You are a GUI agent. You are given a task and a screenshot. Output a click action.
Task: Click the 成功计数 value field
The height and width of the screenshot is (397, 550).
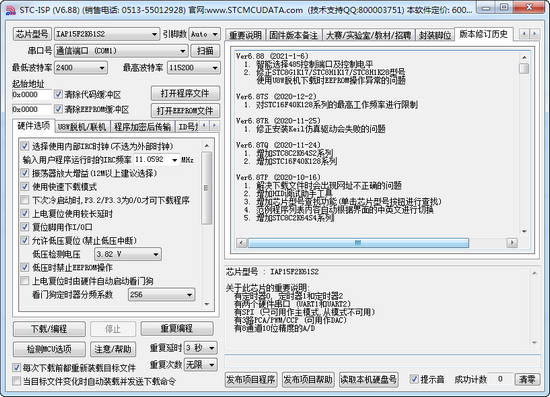tap(500, 379)
